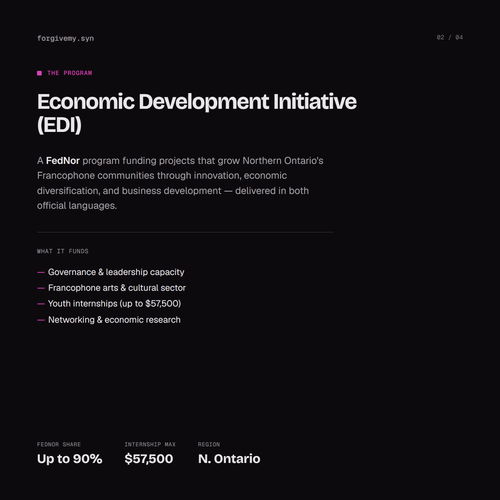Select THE PROGRAM section label

[x=69, y=73]
